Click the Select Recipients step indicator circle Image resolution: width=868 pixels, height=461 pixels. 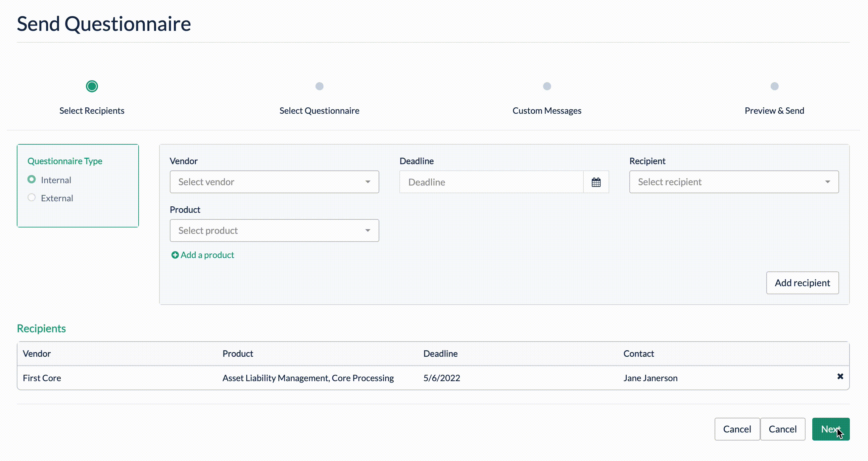click(x=92, y=86)
